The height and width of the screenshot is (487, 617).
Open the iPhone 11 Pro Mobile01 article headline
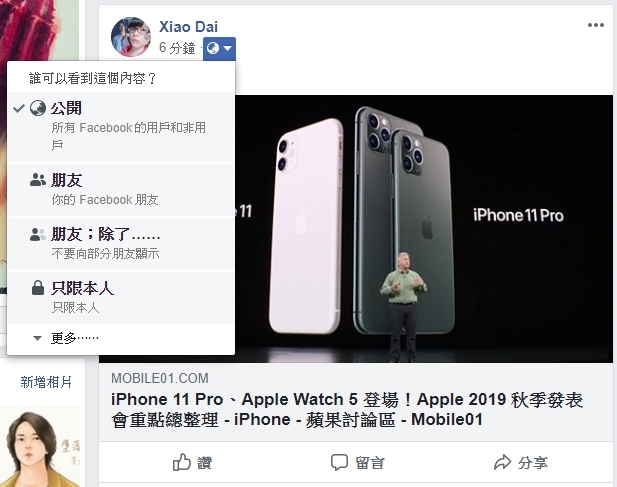(346, 410)
